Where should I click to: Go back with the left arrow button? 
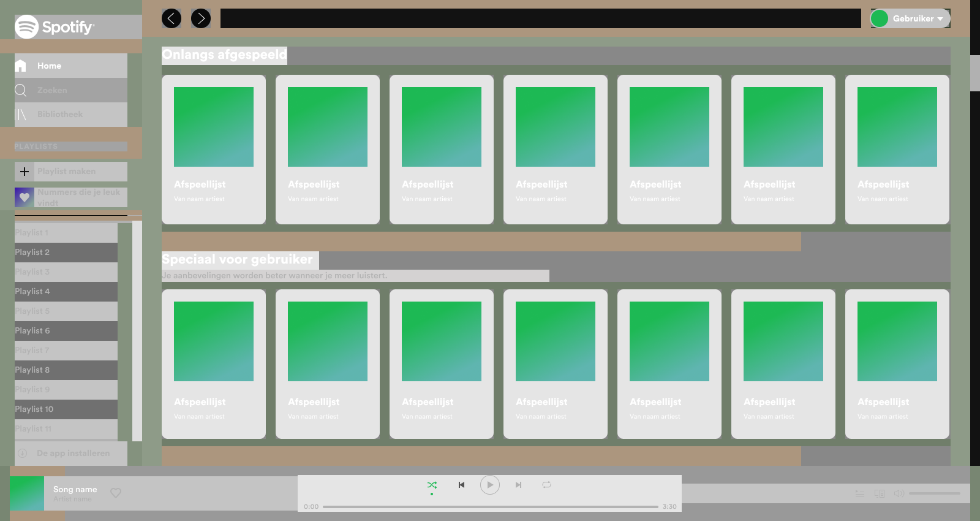point(171,18)
